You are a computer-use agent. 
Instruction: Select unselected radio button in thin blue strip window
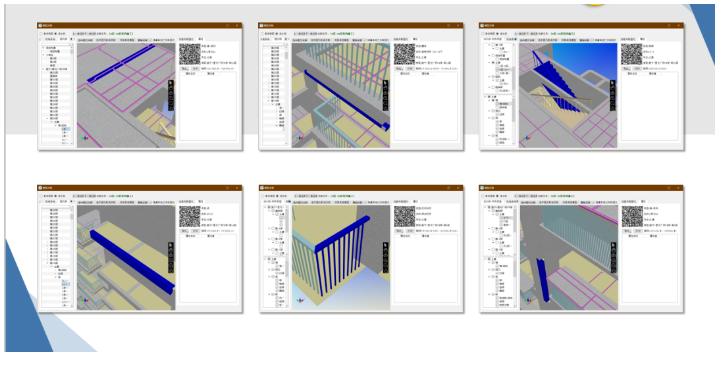(x=41, y=34)
